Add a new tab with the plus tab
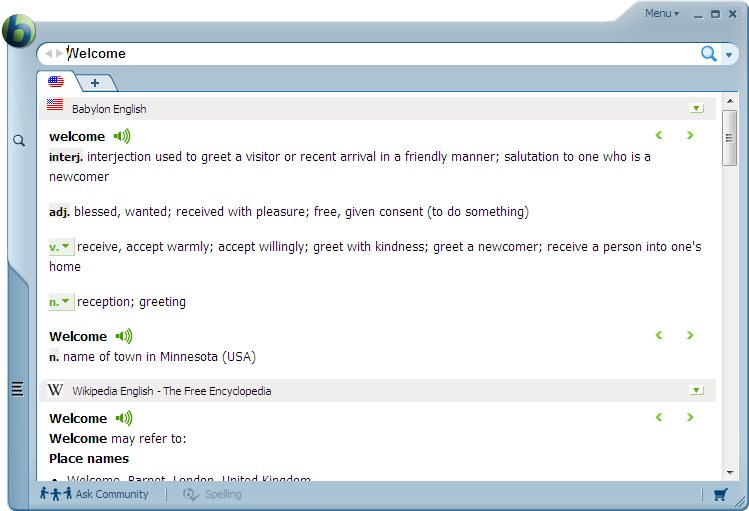749x511 pixels. 95,83
